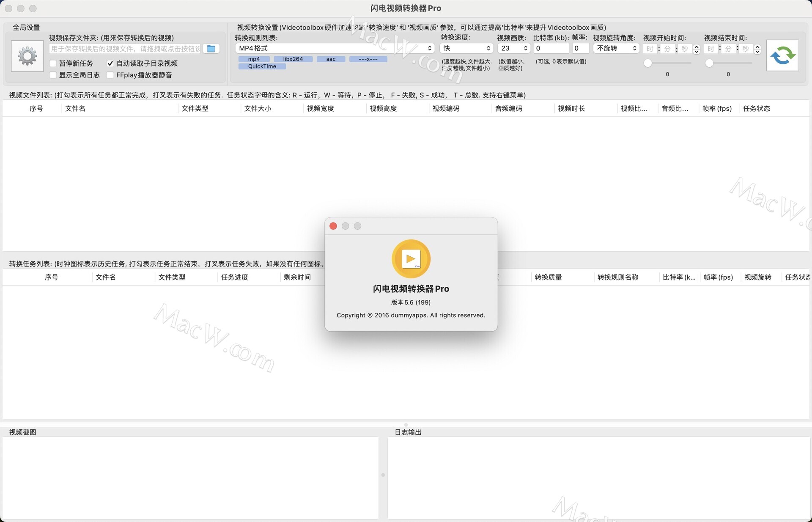Click the ---x--- resolution tag
The height and width of the screenshot is (522, 812).
coord(368,59)
